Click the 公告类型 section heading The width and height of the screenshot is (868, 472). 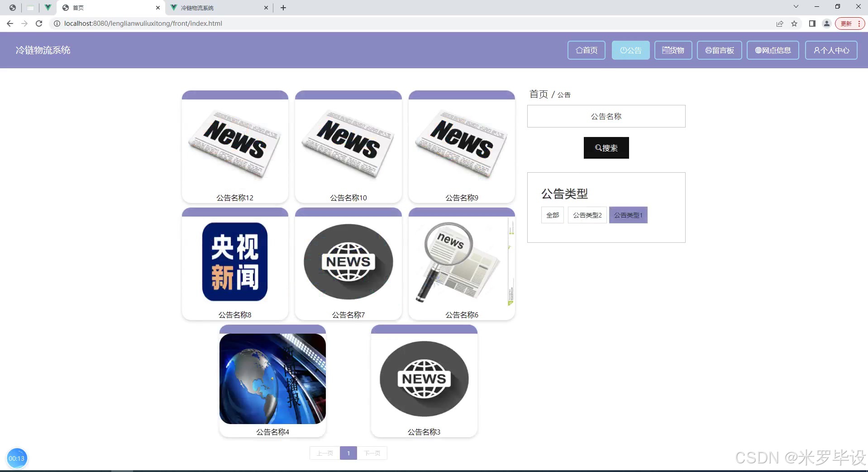tap(564, 194)
